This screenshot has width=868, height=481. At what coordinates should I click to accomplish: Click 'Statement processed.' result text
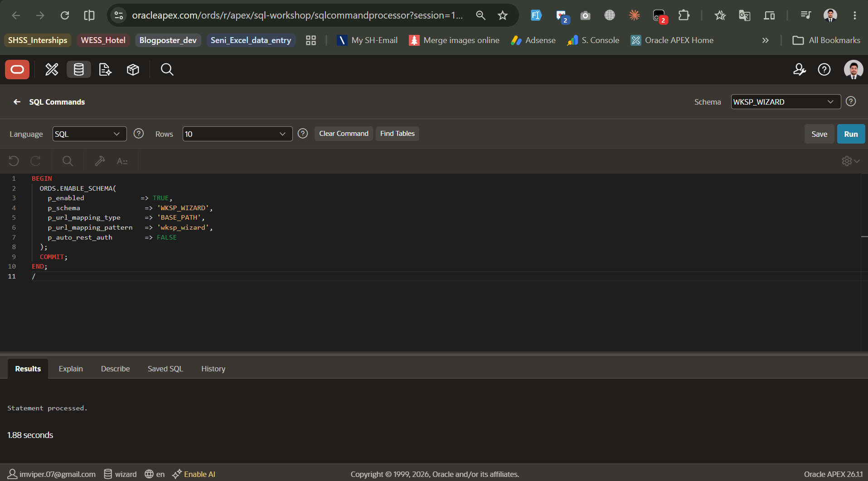[x=47, y=408]
